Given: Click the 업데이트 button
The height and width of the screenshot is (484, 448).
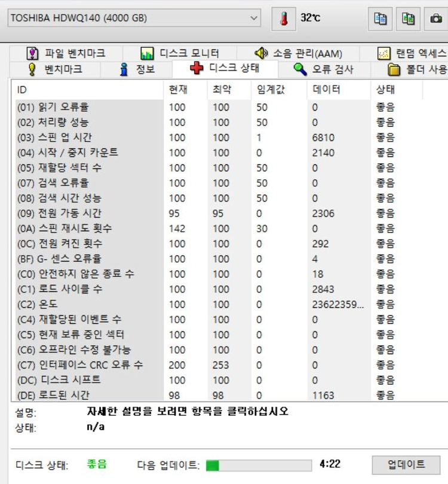Looking at the screenshot, I should point(406,464).
